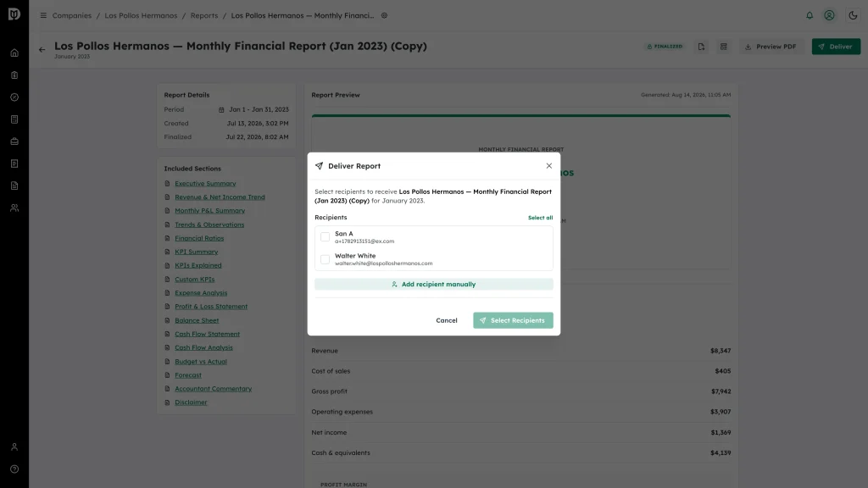Screen dimensions: 868x488
Task: Open Forecast section link
Action: pos(188,374)
